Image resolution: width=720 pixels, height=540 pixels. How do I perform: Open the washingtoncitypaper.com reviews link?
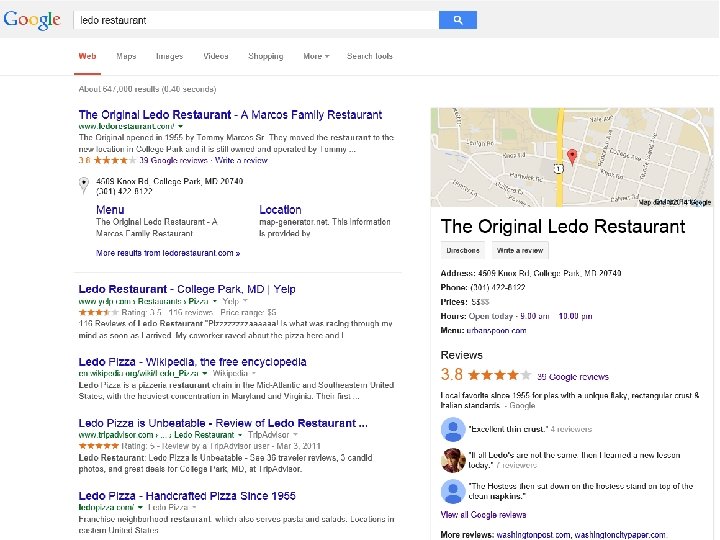[619, 535]
